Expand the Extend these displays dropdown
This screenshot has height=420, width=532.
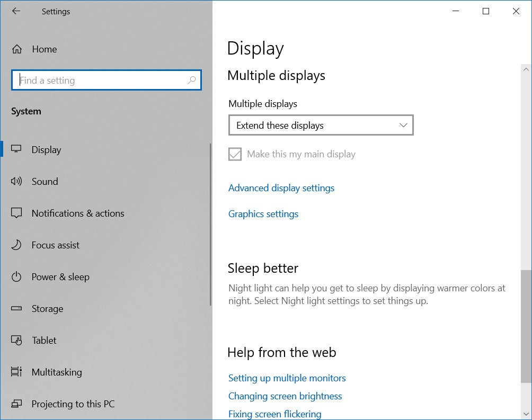tap(321, 126)
